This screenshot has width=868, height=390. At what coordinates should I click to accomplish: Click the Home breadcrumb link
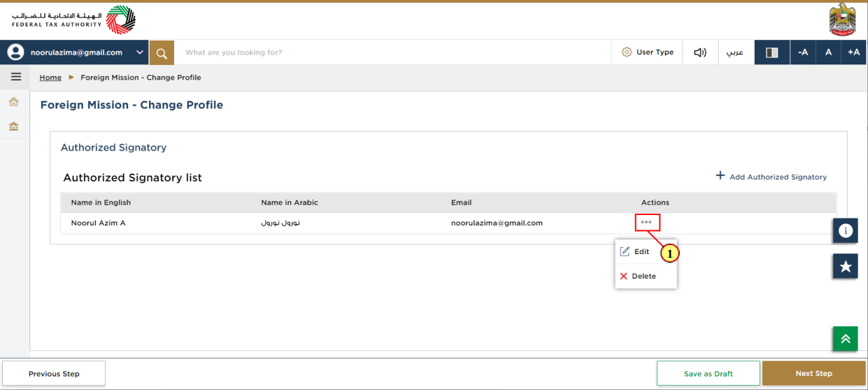pyautogui.click(x=50, y=78)
